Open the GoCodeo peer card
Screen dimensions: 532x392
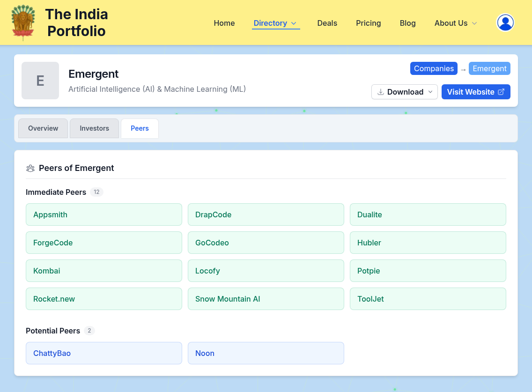(x=266, y=243)
